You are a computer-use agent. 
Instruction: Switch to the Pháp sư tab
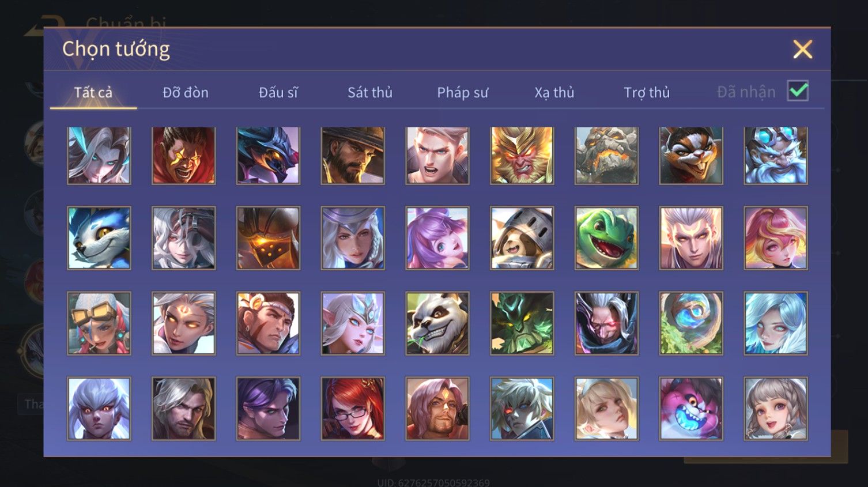(462, 92)
